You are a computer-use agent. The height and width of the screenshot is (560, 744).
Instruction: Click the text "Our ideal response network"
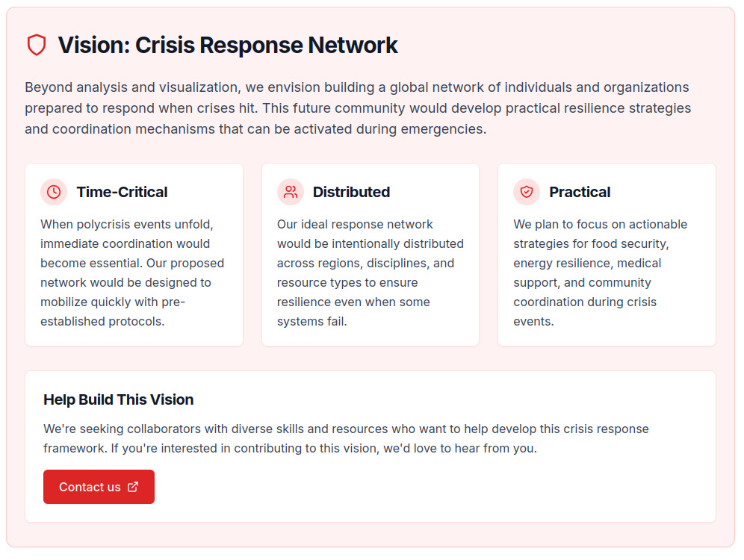(x=355, y=224)
